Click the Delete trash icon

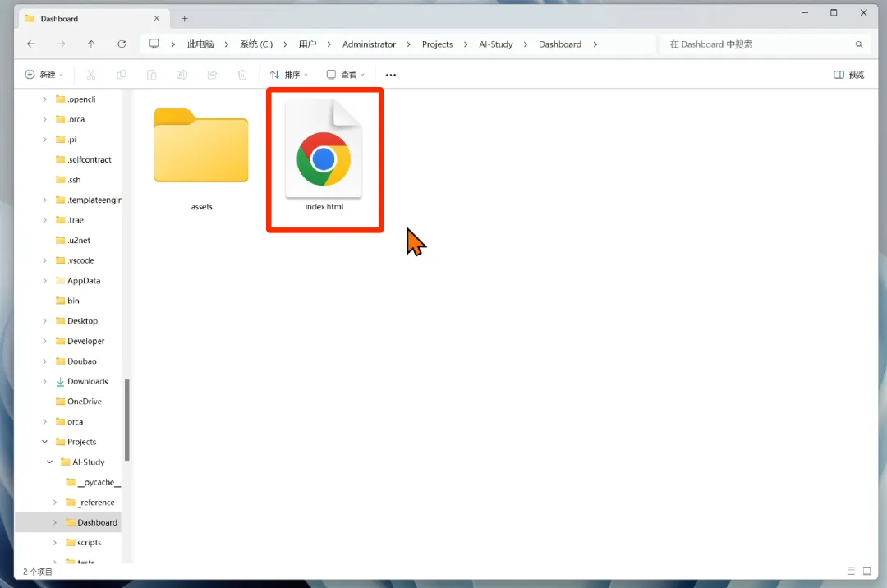242,75
